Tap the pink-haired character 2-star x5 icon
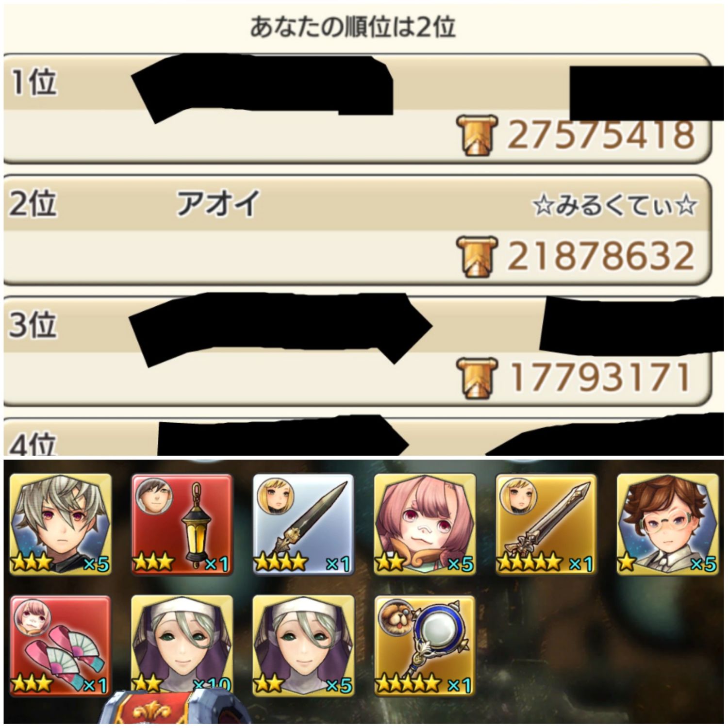 (425, 524)
